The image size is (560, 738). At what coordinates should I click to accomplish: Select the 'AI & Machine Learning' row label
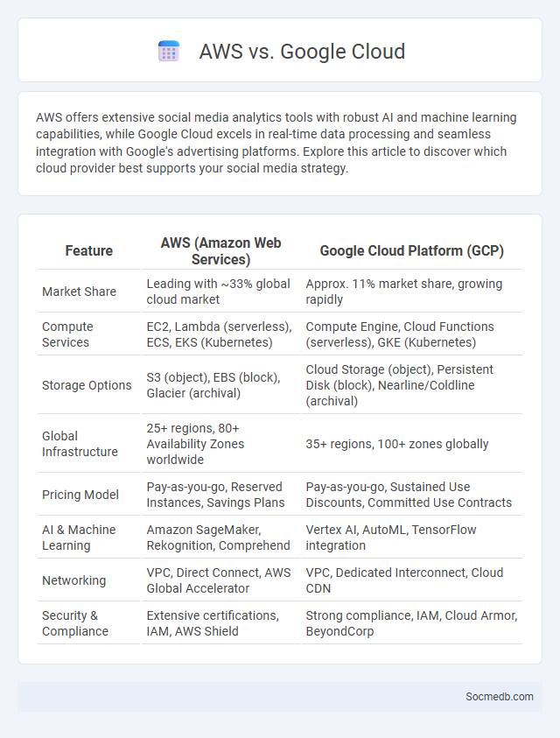coord(79,538)
